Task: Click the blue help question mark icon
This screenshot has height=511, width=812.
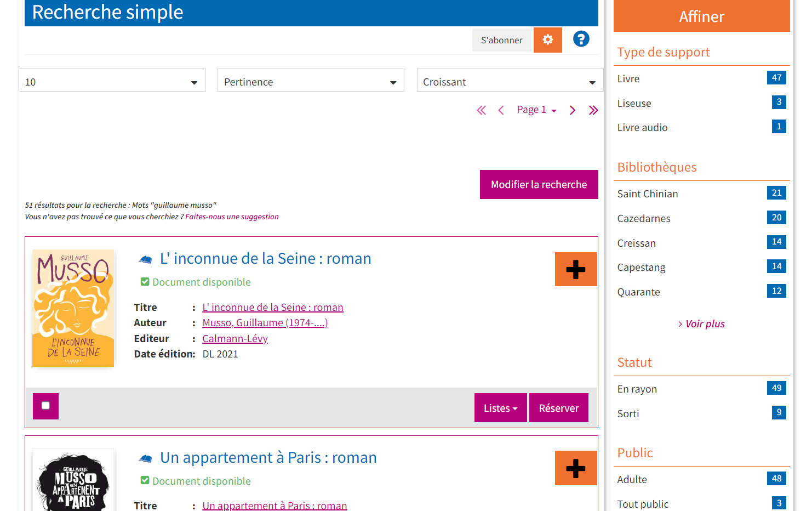Action: click(581, 39)
